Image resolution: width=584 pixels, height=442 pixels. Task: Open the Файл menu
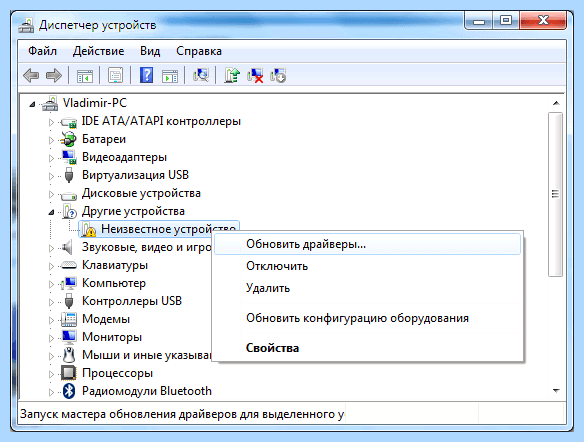[x=42, y=51]
